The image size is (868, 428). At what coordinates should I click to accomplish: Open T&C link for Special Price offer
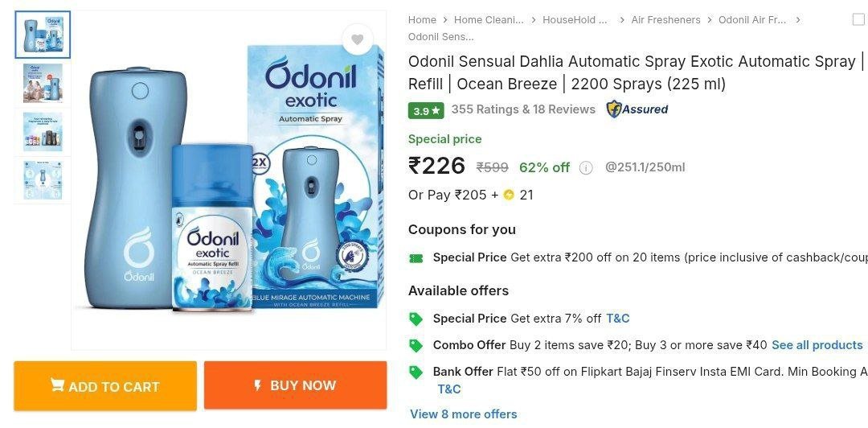pyautogui.click(x=617, y=319)
